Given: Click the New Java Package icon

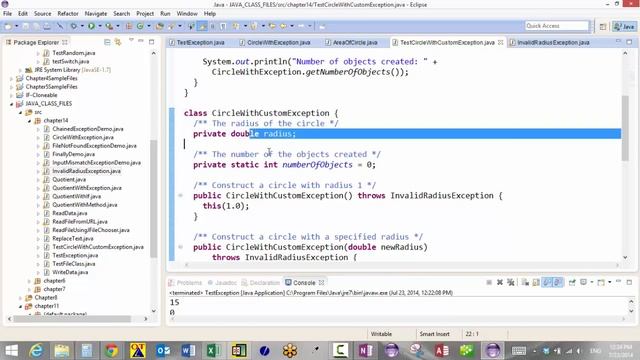Looking at the screenshot, I should click(128, 26).
